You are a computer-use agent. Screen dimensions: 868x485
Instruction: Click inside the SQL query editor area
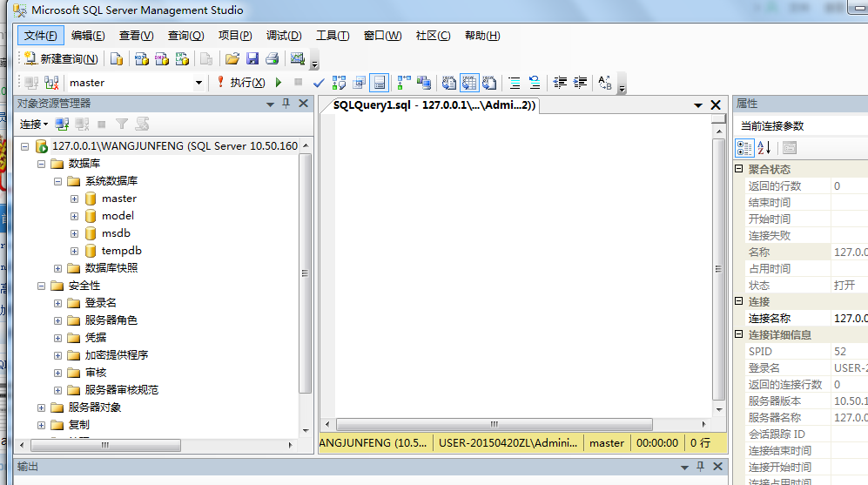pos(522,266)
